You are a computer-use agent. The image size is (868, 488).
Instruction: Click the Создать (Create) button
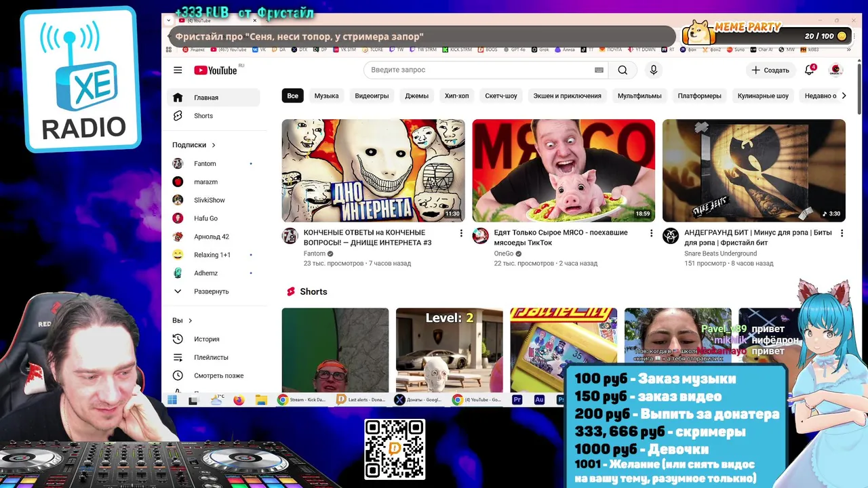(x=770, y=70)
